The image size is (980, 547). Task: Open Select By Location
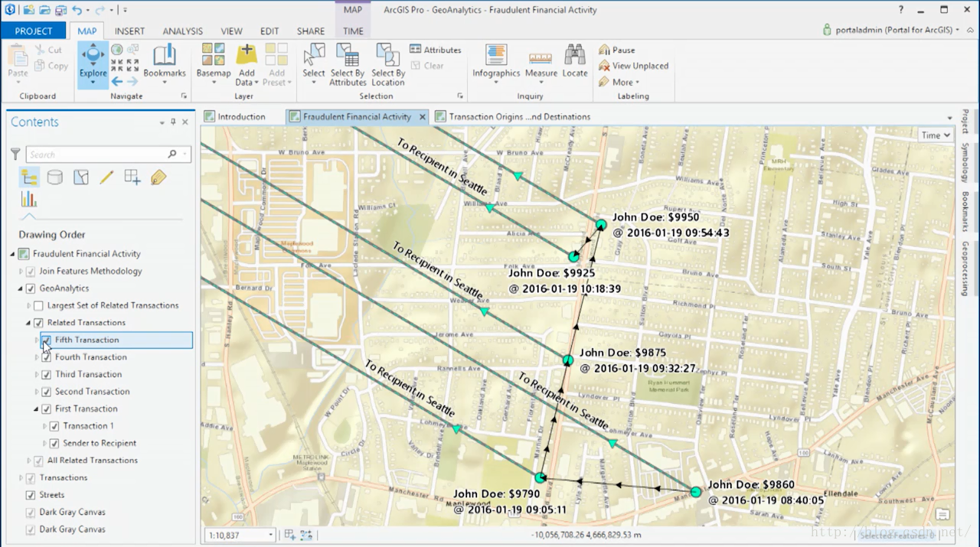[388, 63]
